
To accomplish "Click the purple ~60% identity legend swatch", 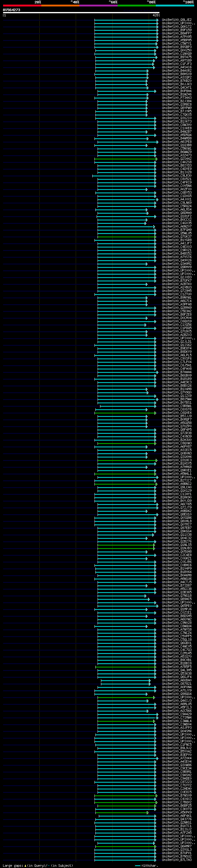I will (99, 6).
